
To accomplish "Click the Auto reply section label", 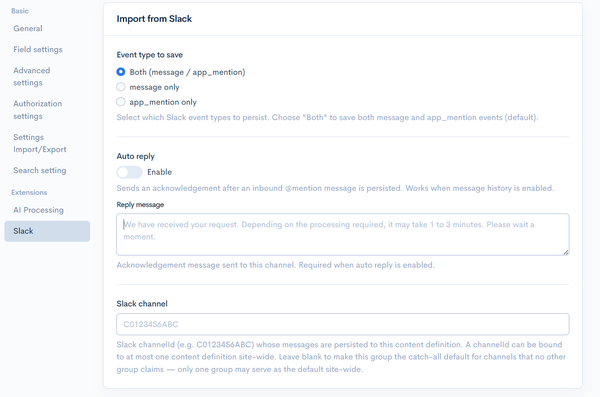I will pos(135,156).
